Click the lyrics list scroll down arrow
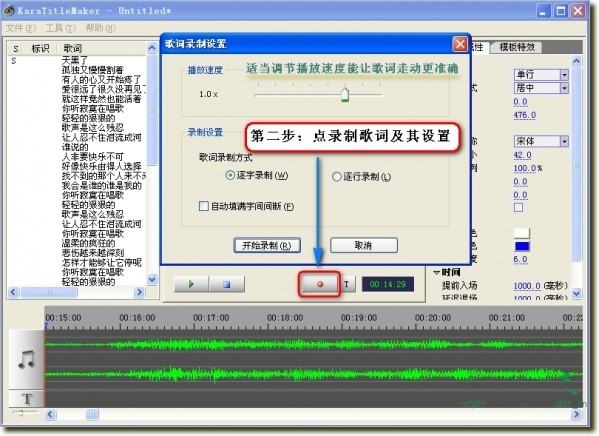599x436 pixels. click(152, 279)
